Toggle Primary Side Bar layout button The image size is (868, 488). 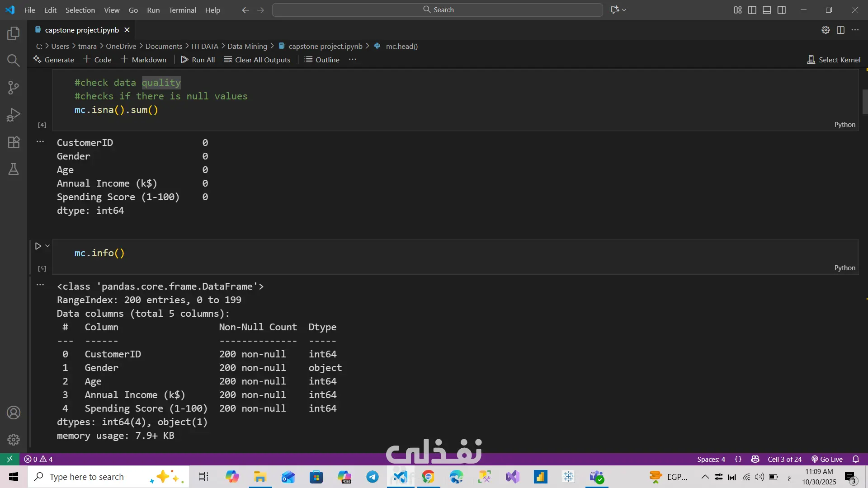752,10
